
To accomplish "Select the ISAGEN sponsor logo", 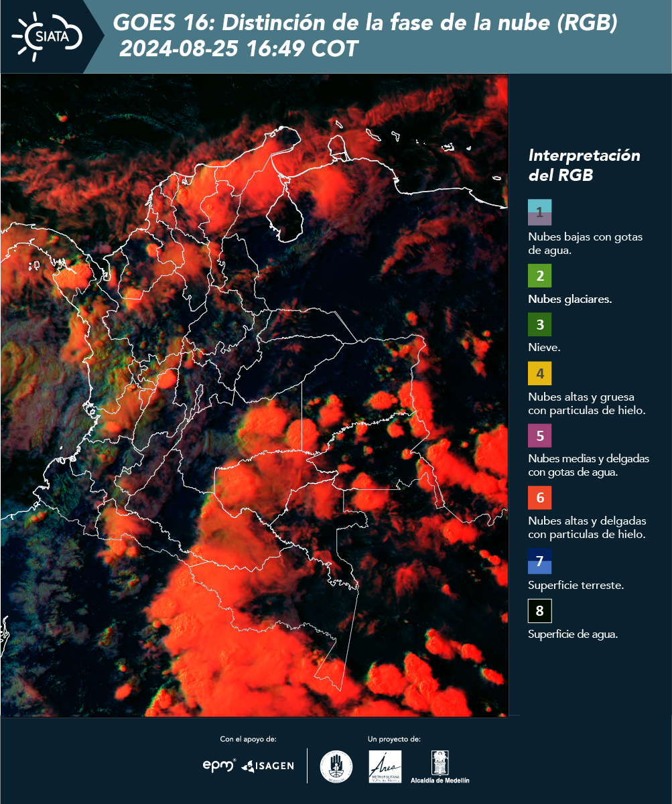I will (x=267, y=765).
